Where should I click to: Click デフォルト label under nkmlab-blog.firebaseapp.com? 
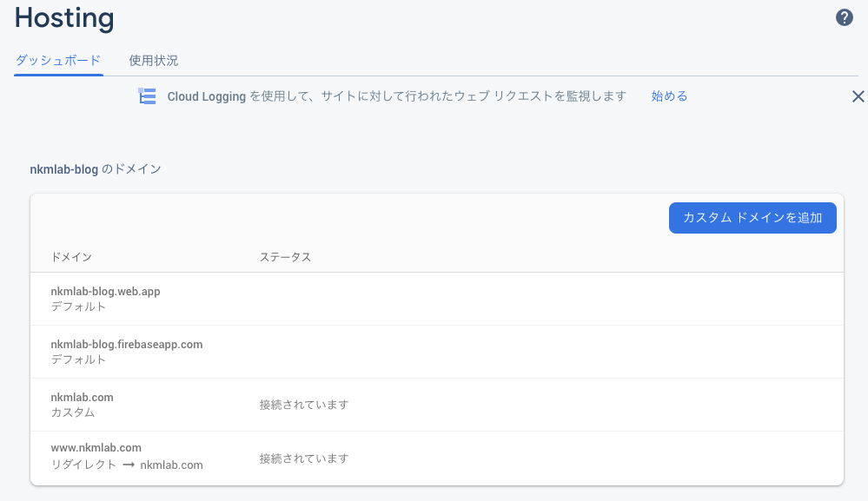78,360
